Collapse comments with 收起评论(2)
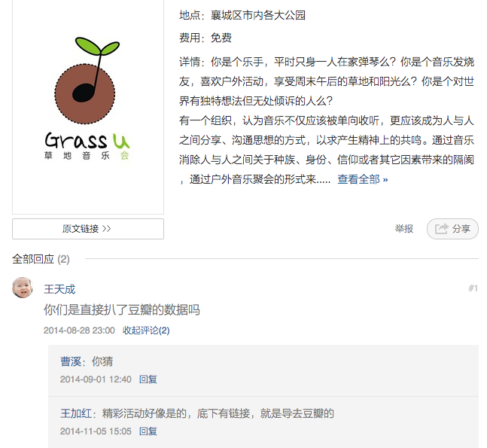Screen dimensions: 487x448 [x=146, y=331]
